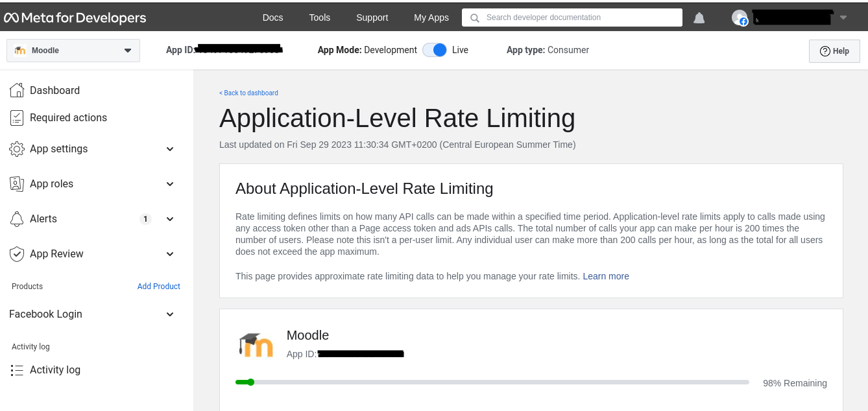Click the Moodle app logo in card
This screenshot has width=868, height=411.
pos(256,345)
